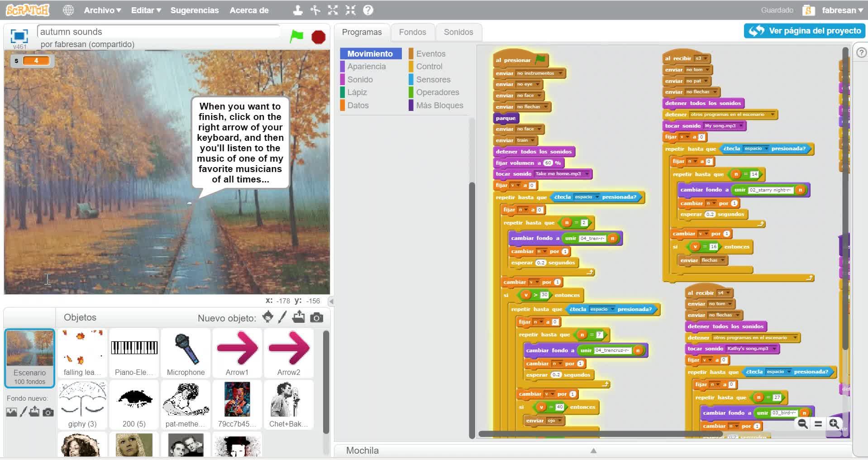Select the Grow sprite tool
Viewport: 868px width, 460px height.
[x=333, y=10]
